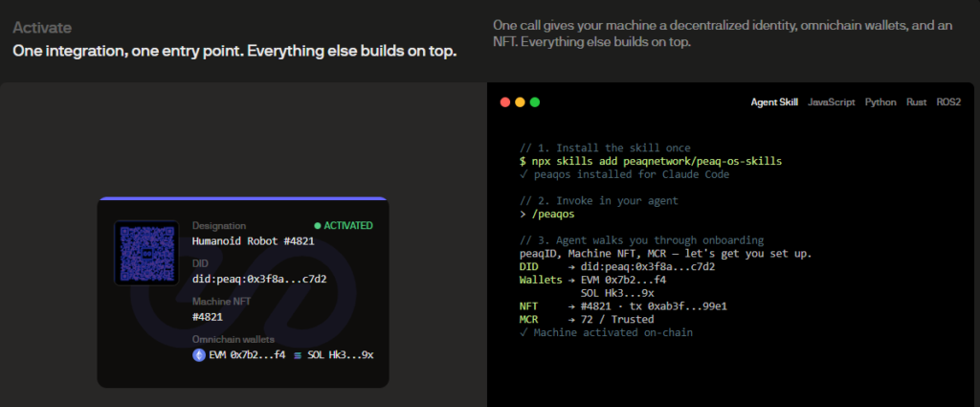Click the green terminal window dot
The height and width of the screenshot is (407, 980).
click(x=535, y=102)
